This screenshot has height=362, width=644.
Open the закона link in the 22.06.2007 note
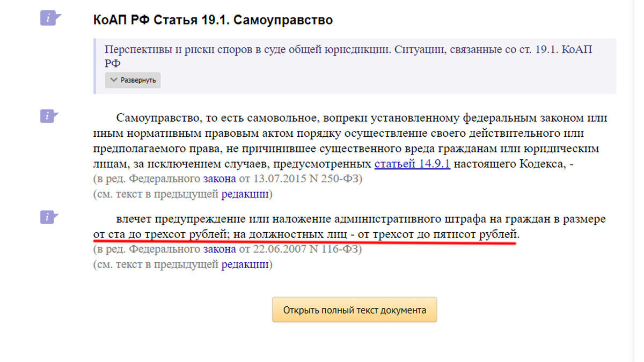point(219,249)
